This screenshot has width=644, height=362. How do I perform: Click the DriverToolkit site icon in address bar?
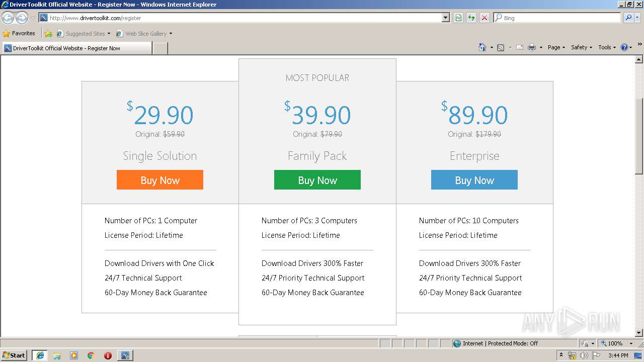click(44, 18)
